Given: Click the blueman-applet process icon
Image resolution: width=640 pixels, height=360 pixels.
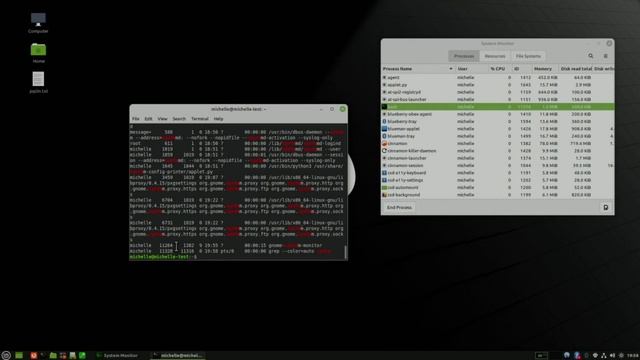Looking at the screenshot, I should point(384,129).
